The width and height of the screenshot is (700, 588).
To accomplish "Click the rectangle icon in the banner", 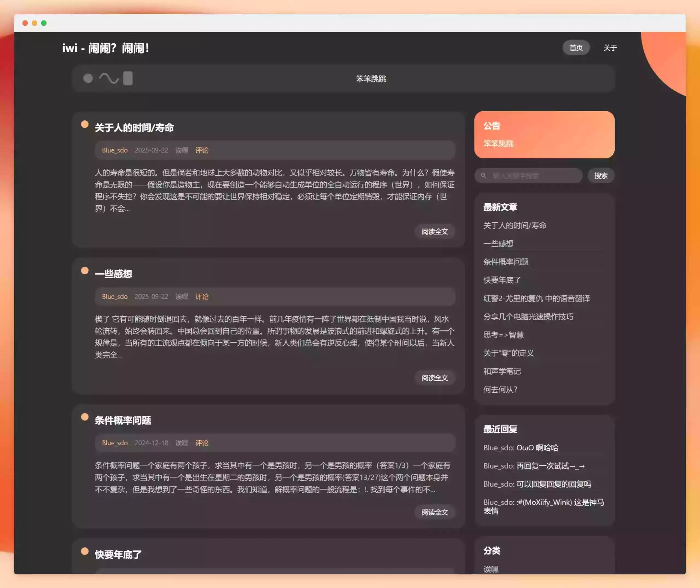I will click(128, 79).
